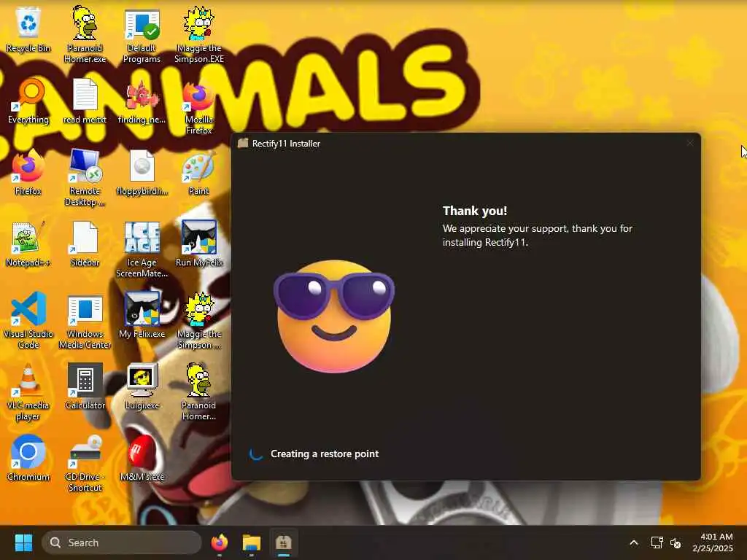Open the Recycle Bin desktop icon
This screenshot has height=560, width=747.
click(x=28, y=29)
